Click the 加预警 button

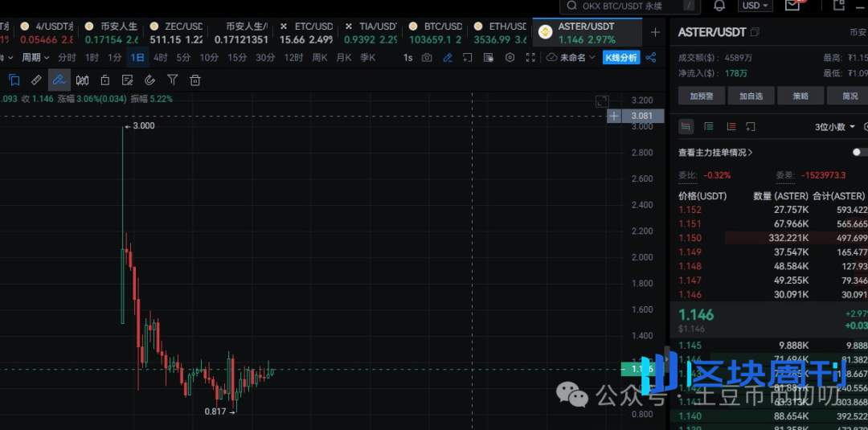tap(701, 96)
